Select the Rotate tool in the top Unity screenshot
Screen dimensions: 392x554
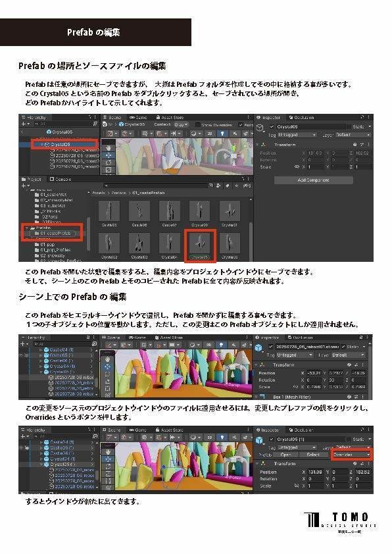coord(109,162)
